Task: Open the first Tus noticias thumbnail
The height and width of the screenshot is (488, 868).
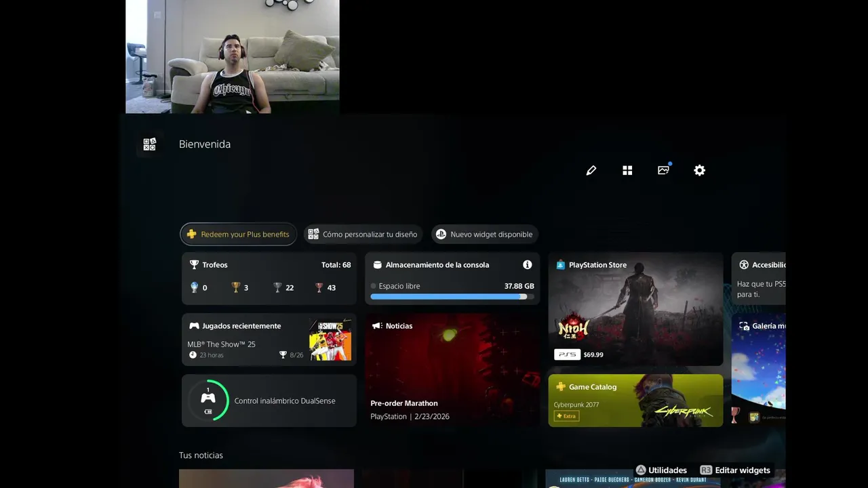Action: 267,479
